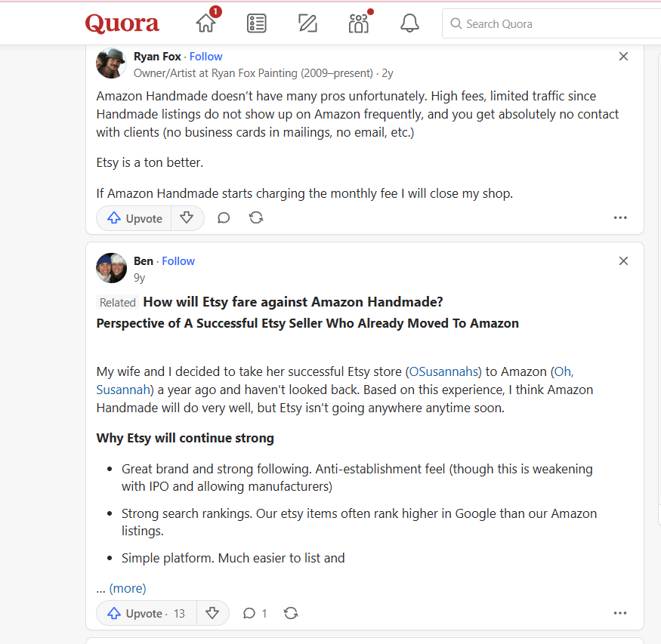Image resolution: width=661 pixels, height=644 pixels.
Task: Open the Following list icon
Action: coord(256,23)
